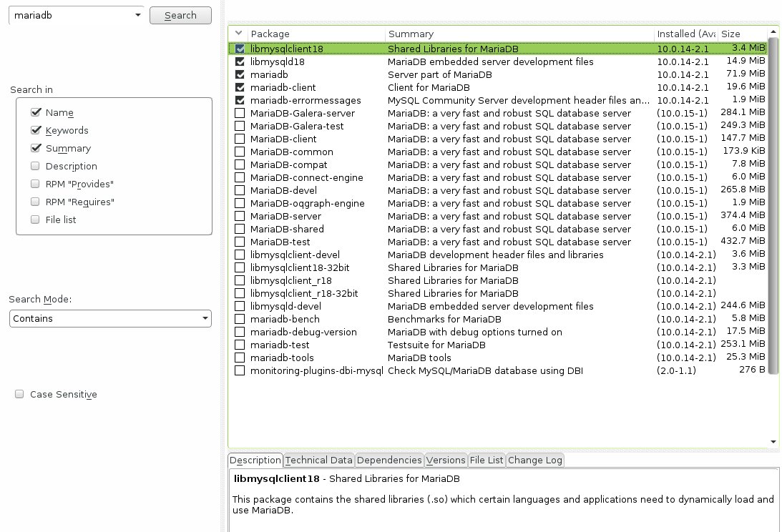Image resolution: width=782 pixels, height=532 pixels.
Task: Click the status icon for libmysqld18 package
Action: coord(239,61)
